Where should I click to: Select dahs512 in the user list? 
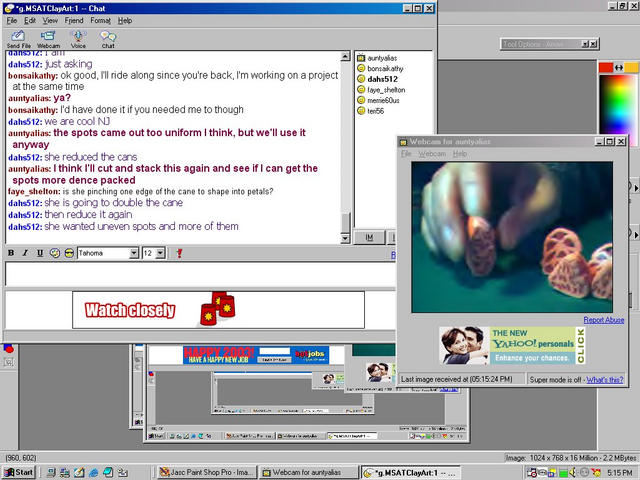382,79
